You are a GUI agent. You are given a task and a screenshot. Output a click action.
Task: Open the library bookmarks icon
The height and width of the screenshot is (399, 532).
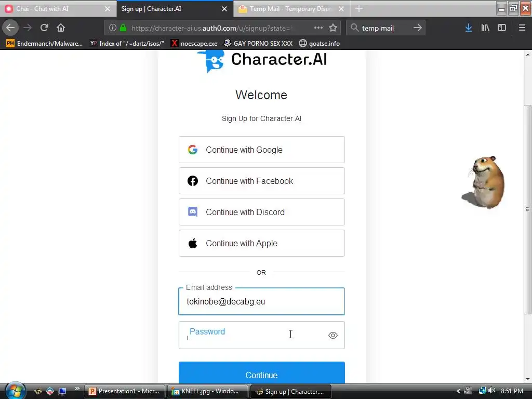(x=485, y=28)
